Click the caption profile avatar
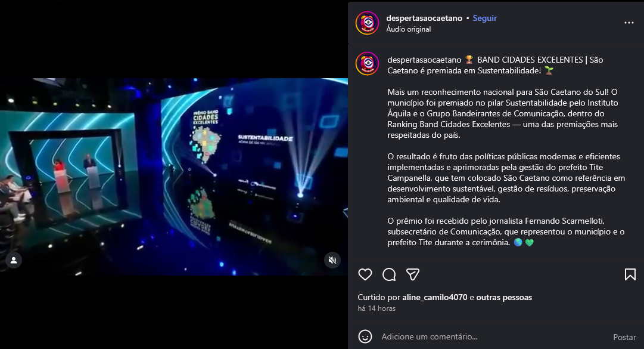The image size is (644, 349). pyautogui.click(x=367, y=64)
